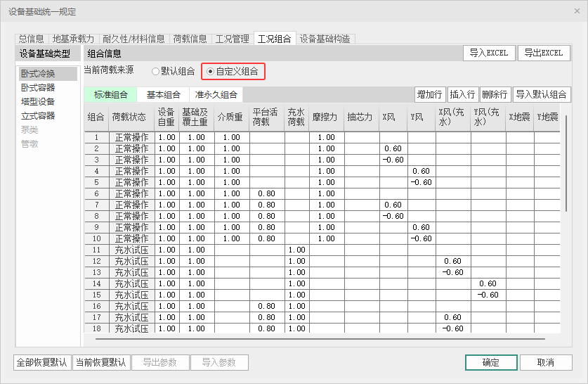Viewport: 588px width, 384px height.
Task: Switch to the 荷载信息 tab
Action: coord(190,39)
